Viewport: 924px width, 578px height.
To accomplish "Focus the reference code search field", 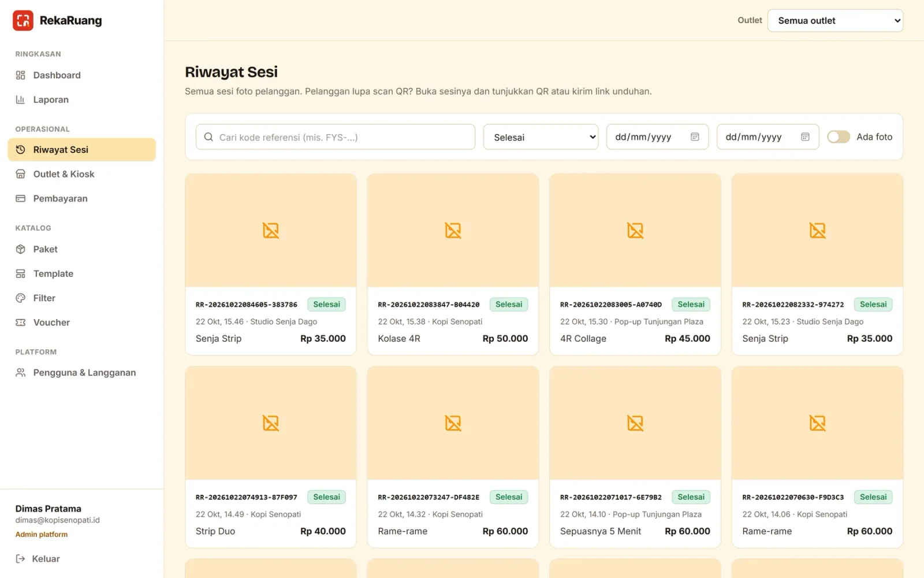I will pyautogui.click(x=336, y=137).
